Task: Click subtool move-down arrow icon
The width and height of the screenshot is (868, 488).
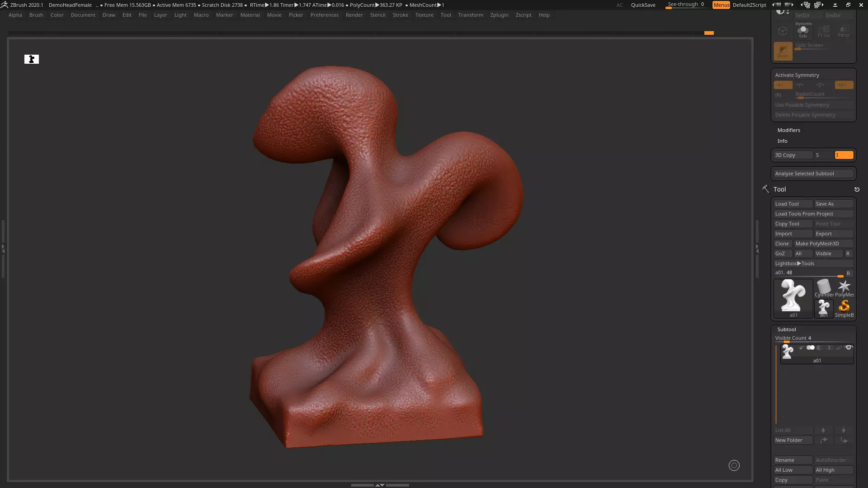Action: point(844,430)
